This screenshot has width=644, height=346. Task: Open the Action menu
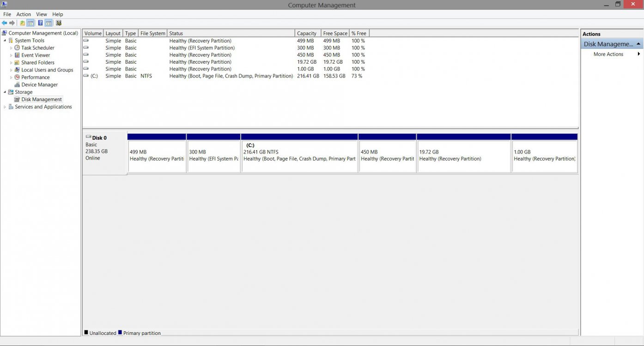[24, 14]
